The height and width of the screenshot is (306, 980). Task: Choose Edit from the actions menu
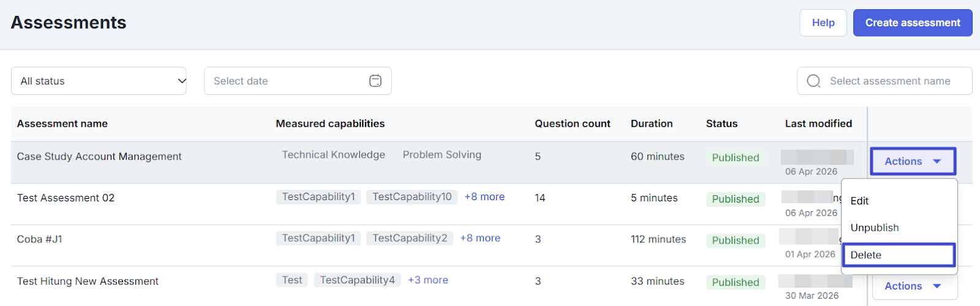[859, 201]
